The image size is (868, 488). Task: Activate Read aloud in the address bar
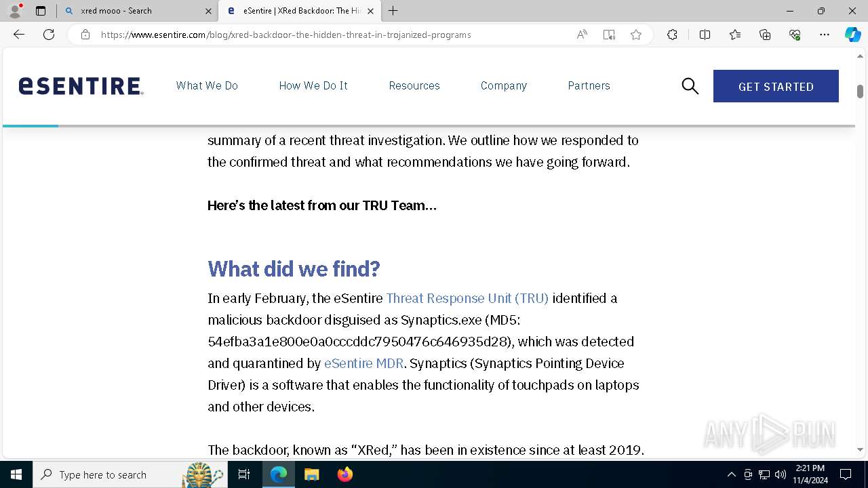point(582,35)
